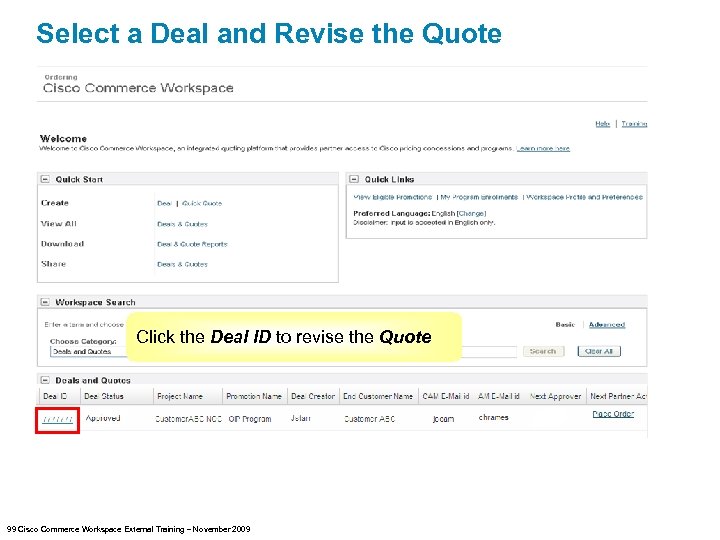Viewport: 720px width, 540px height.
Task: Click the search term input field
Action: click(x=489, y=352)
